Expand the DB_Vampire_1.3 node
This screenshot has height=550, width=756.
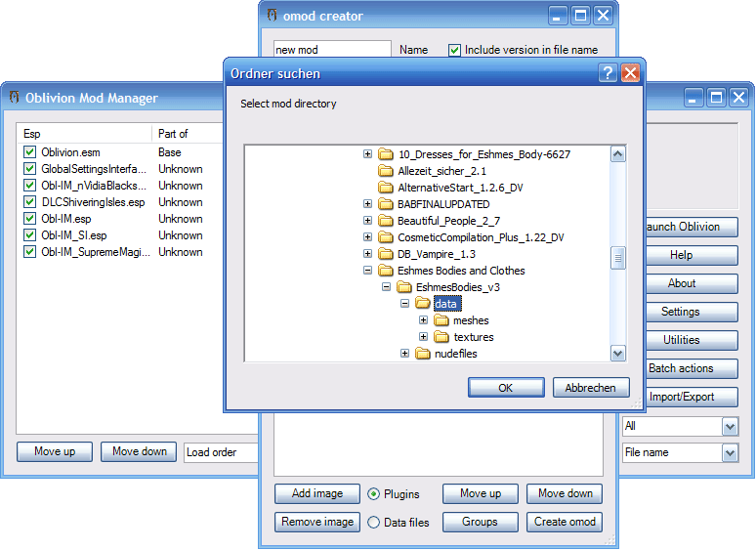coord(367,254)
